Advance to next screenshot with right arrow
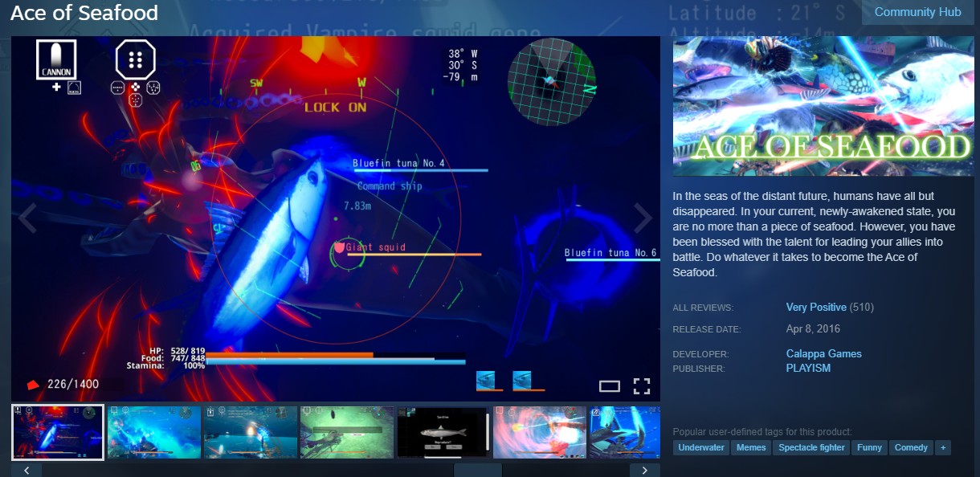The width and height of the screenshot is (980, 477). pyautogui.click(x=643, y=218)
